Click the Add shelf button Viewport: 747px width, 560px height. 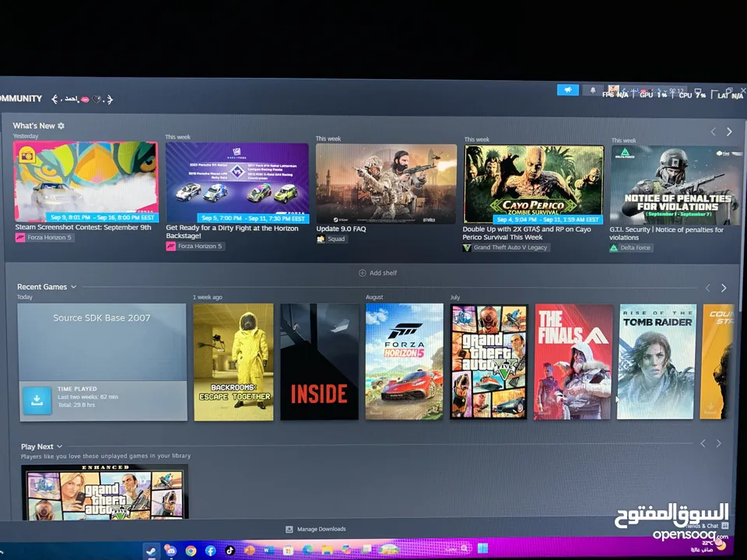pos(377,273)
